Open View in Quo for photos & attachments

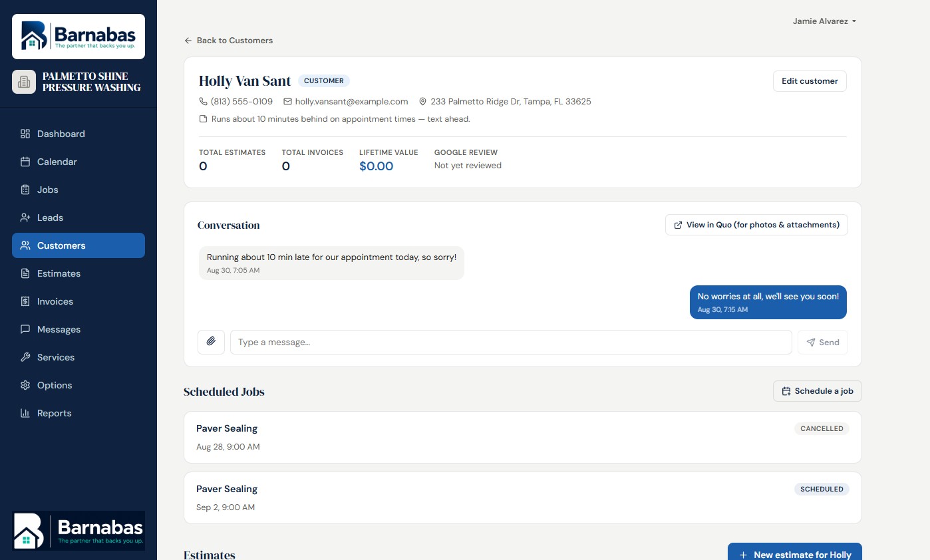pyautogui.click(x=756, y=225)
